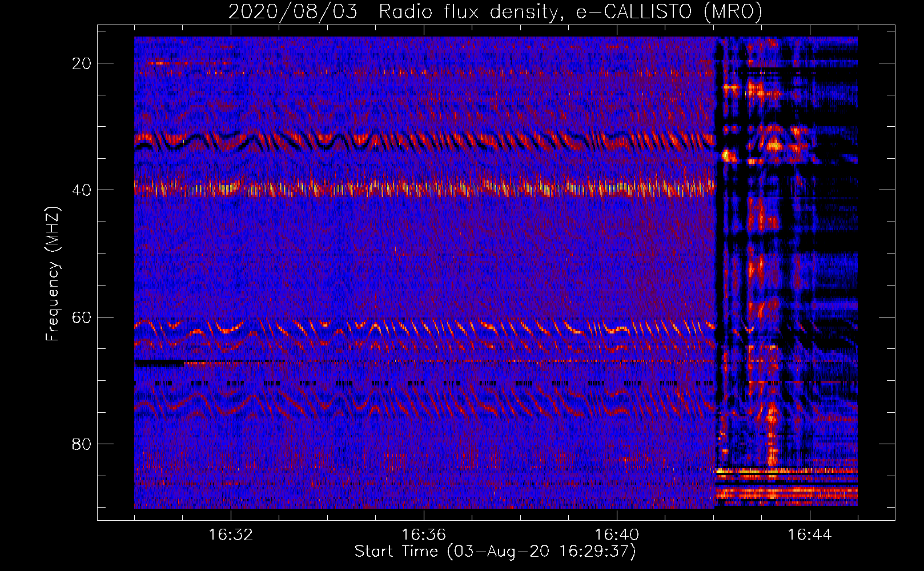Click the plot title "2020/08/03 Radio flux density, e-CALLISTO (MRO)"

(x=495, y=12)
